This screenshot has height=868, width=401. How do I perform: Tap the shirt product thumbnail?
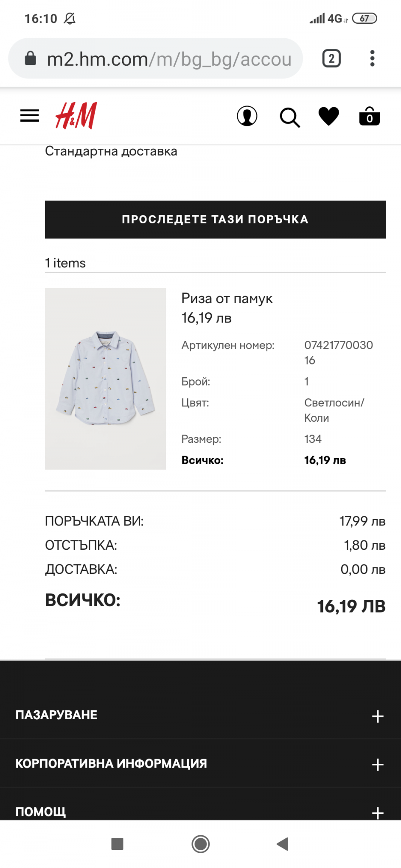[105, 378]
